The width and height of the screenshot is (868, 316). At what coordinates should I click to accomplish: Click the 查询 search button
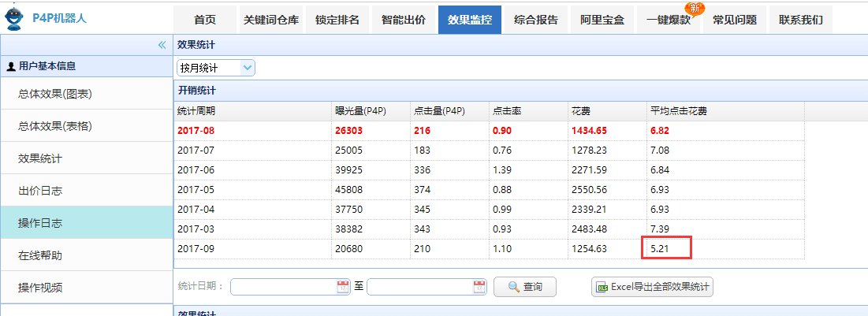click(525, 287)
